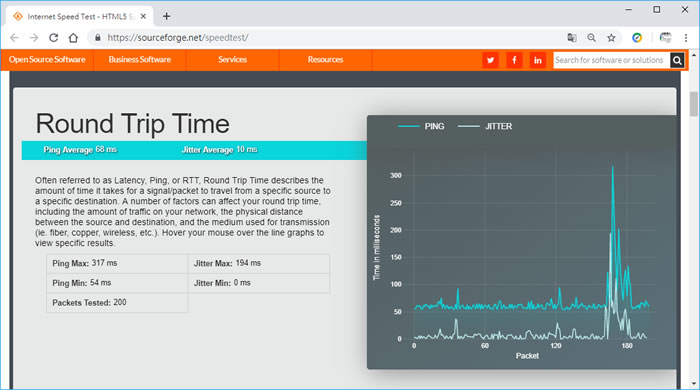This screenshot has height=390, width=700.
Task: Click the Round Trip Time heading
Action: 133,124
